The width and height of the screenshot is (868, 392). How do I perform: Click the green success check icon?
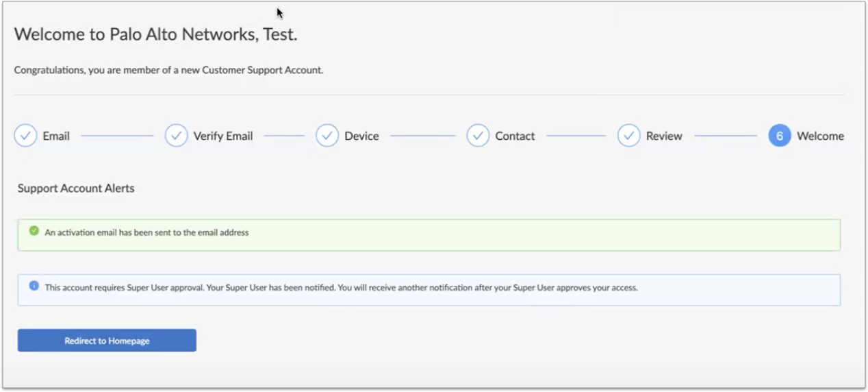coord(34,231)
